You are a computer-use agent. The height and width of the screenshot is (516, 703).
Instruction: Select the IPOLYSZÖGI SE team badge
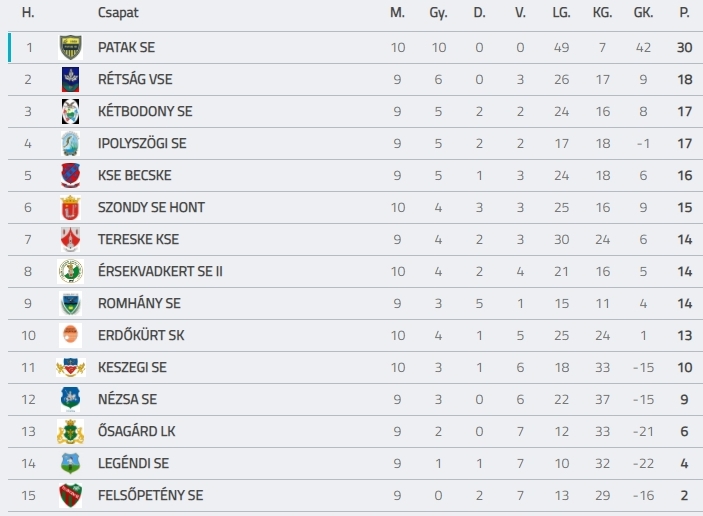click(70, 143)
